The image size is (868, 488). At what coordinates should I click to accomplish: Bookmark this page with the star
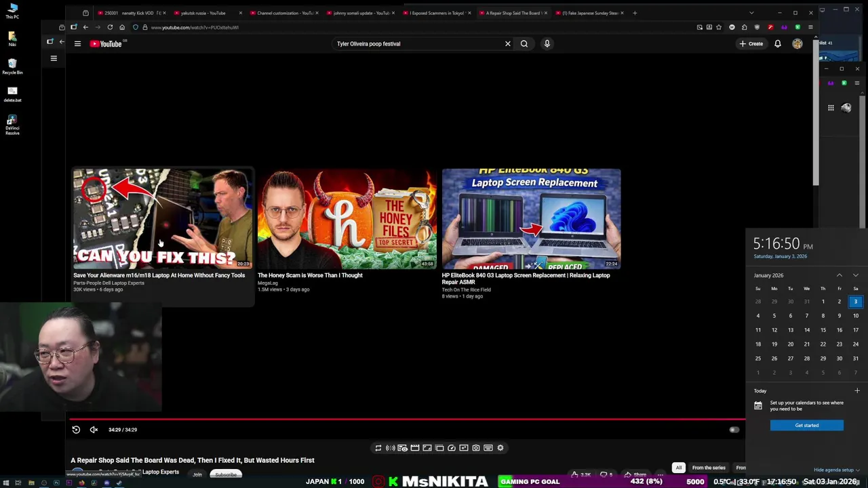(x=719, y=27)
